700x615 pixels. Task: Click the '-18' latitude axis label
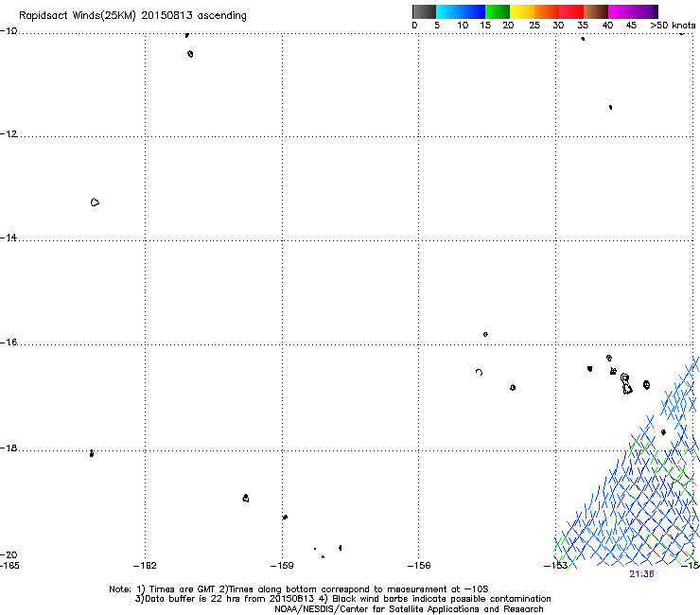click(x=9, y=448)
